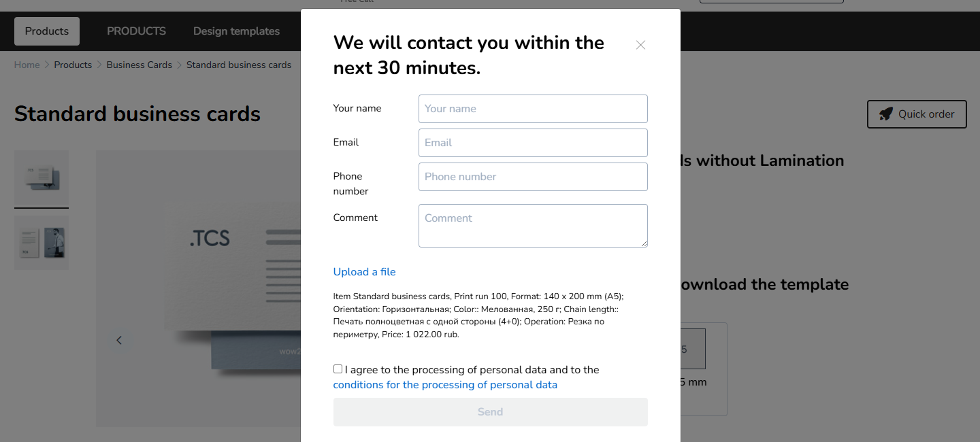Go to Home breadcrumb link

(x=27, y=65)
